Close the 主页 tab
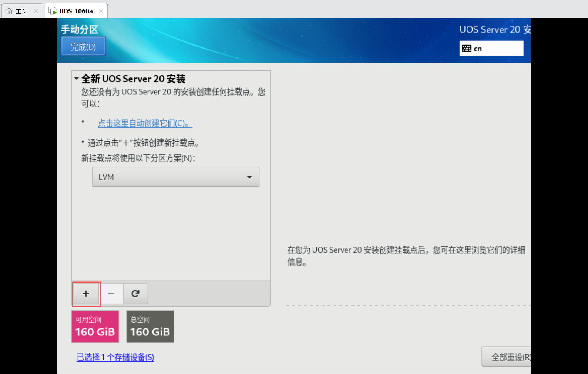Image resolution: width=588 pixels, height=374 pixels. click(x=36, y=11)
